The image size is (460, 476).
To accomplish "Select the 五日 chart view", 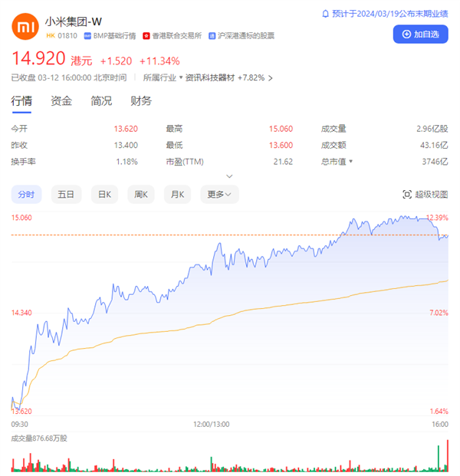I will pyautogui.click(x=66, y=194).
